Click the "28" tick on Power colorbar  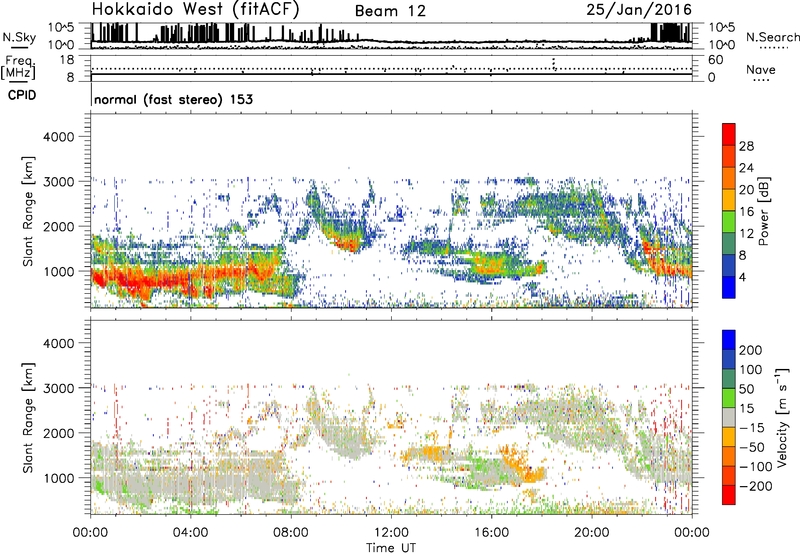pos(746,146)
